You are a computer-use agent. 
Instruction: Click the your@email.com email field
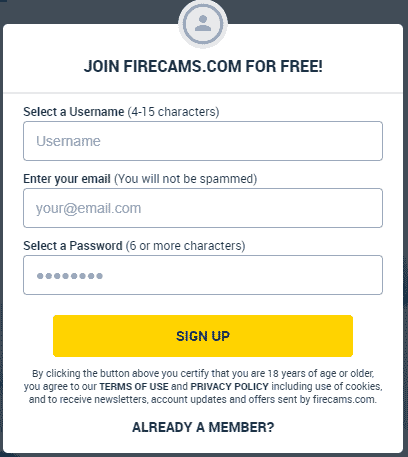click(x=203, y=208)
